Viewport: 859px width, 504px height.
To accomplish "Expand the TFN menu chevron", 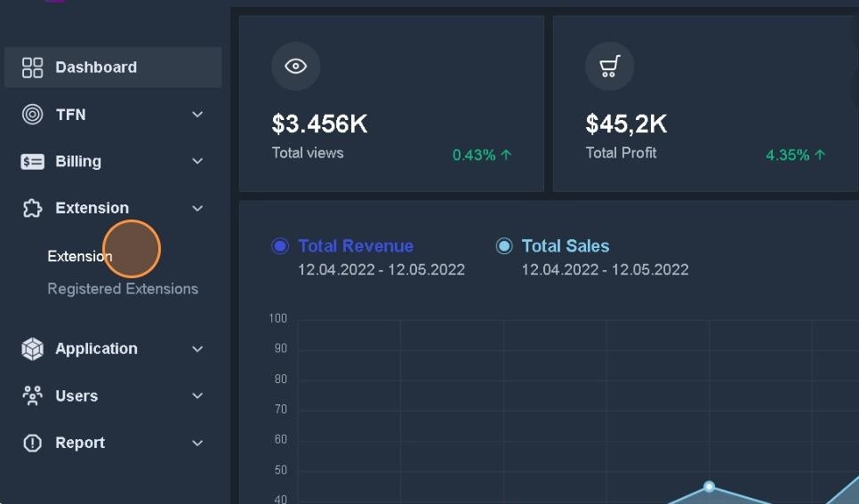I will click(x=197, y=115).
